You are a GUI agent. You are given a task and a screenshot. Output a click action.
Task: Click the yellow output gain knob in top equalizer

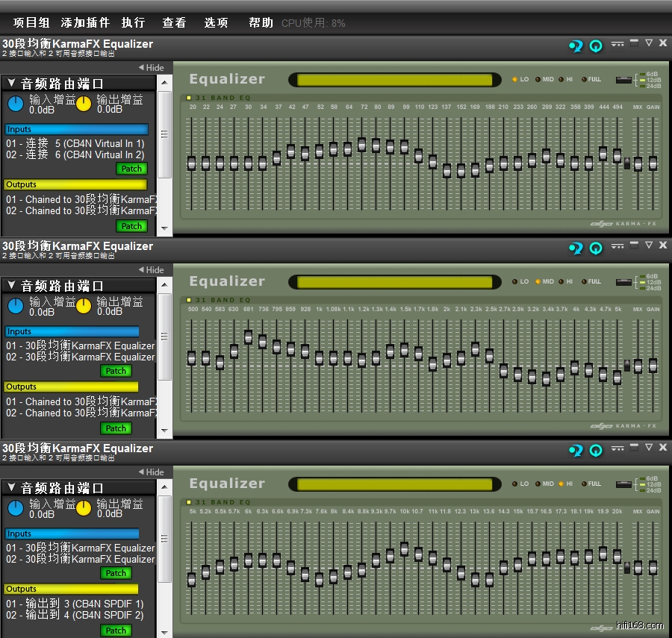(84, 103)
